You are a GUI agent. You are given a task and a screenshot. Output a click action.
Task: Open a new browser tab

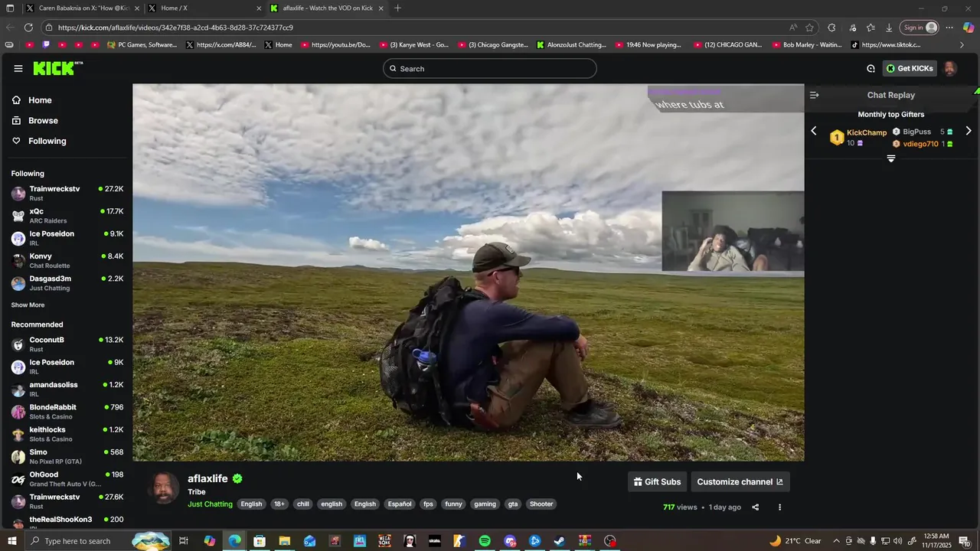coord(397,8)
